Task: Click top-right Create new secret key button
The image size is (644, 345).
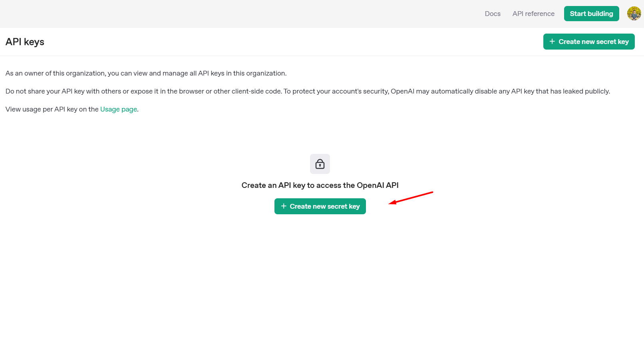Action: [589, 42]
